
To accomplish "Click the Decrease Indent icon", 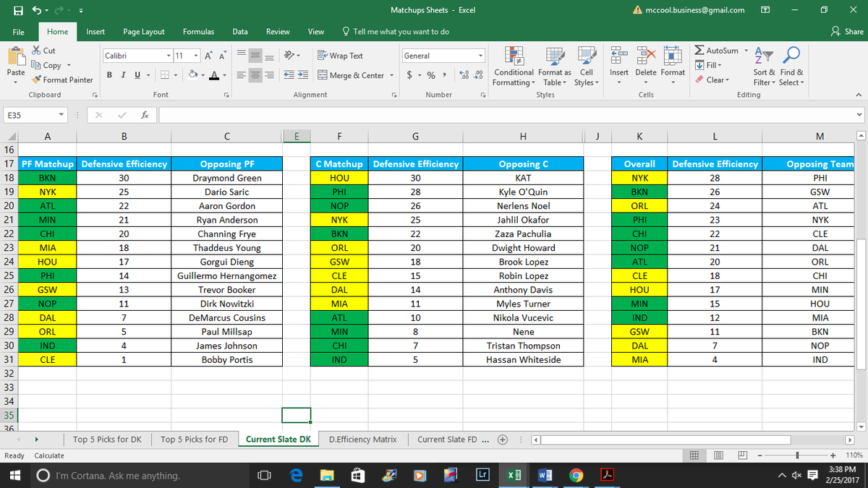I will pyautogui.click(x=287, y=75).
